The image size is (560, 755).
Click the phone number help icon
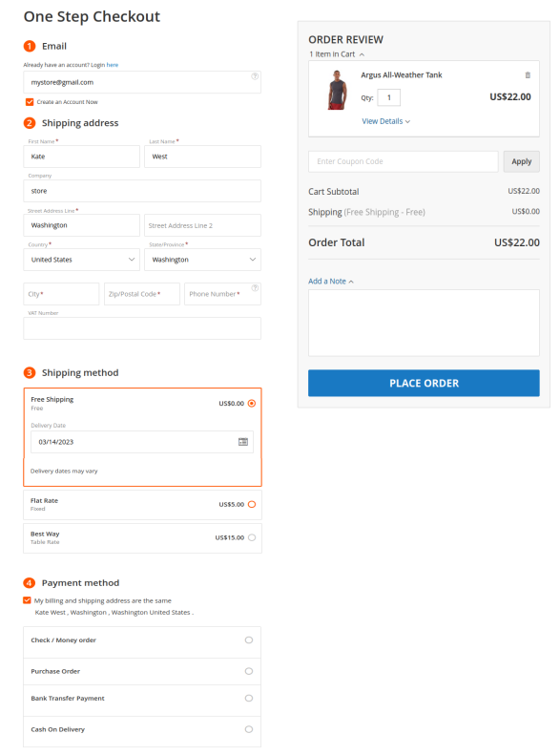pos(255,288)
